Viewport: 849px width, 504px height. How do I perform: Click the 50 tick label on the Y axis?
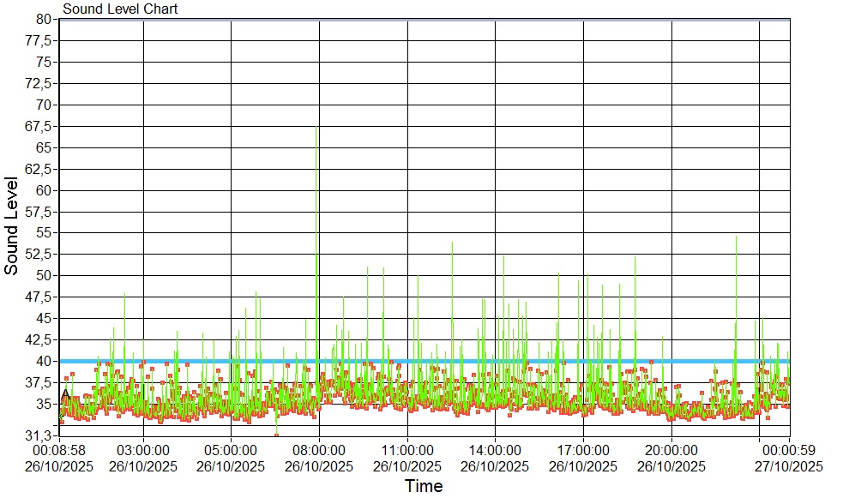pyautogui.click(x=44, y=275)
